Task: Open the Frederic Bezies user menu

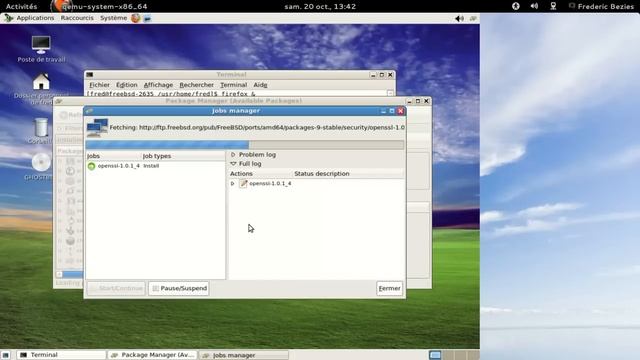Action: (x=601, y=7)
